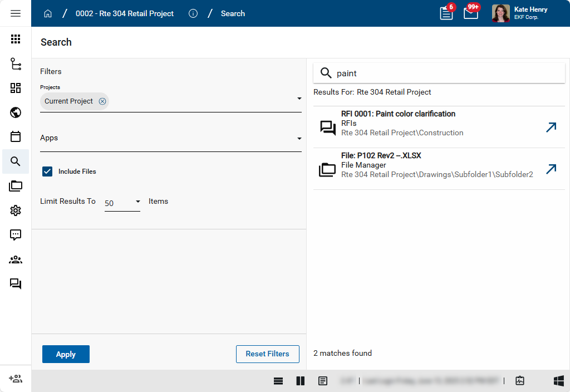The width and height of the screenshot is (570, 392).
Task: Expand the Apps filter dropdown
Action: [299, 138]
